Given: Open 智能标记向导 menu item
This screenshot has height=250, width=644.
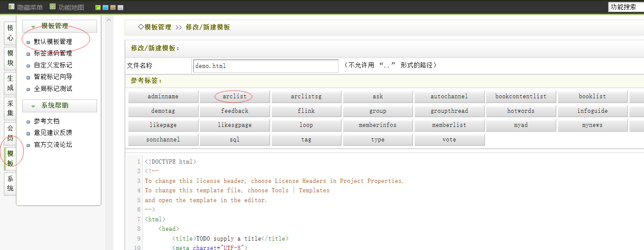Looking at the screenshot, I should (x=53, y=77).
